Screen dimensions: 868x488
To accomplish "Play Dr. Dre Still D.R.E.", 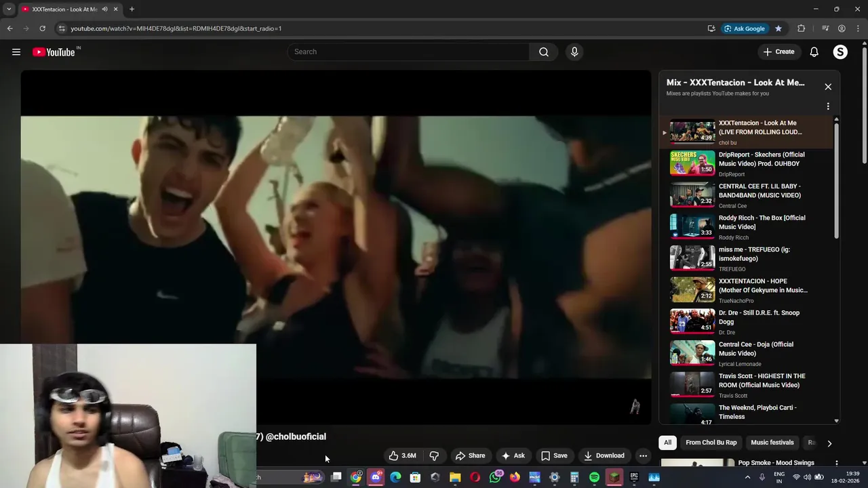I will click(746, 322).
